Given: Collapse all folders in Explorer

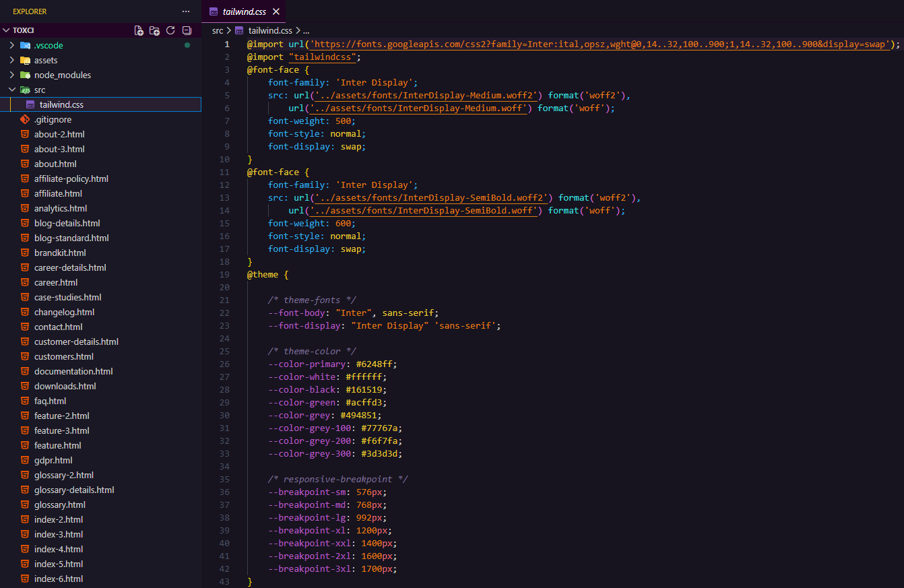Looking at the screenshot, I should point(187,30).
